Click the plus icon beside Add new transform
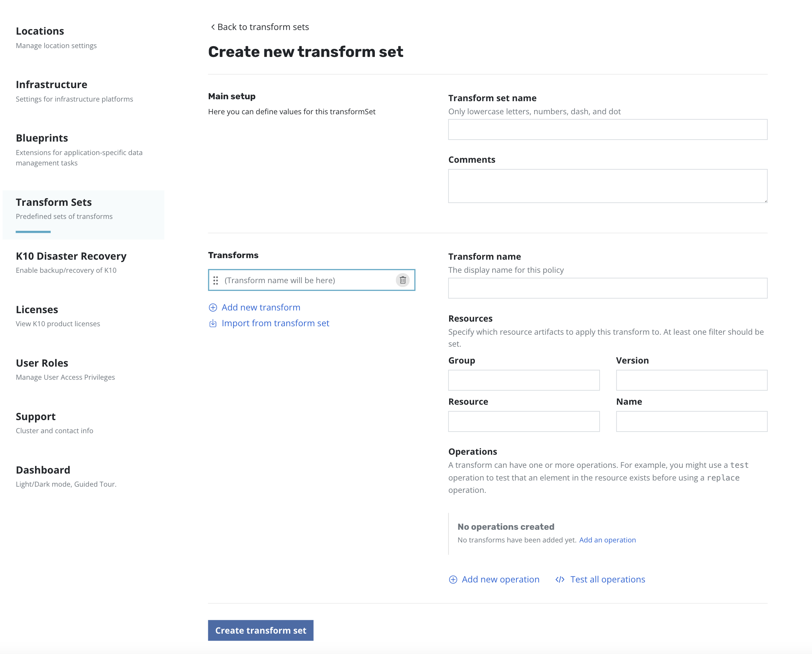Screen dimensions: 812x654 tap(213, 307)
